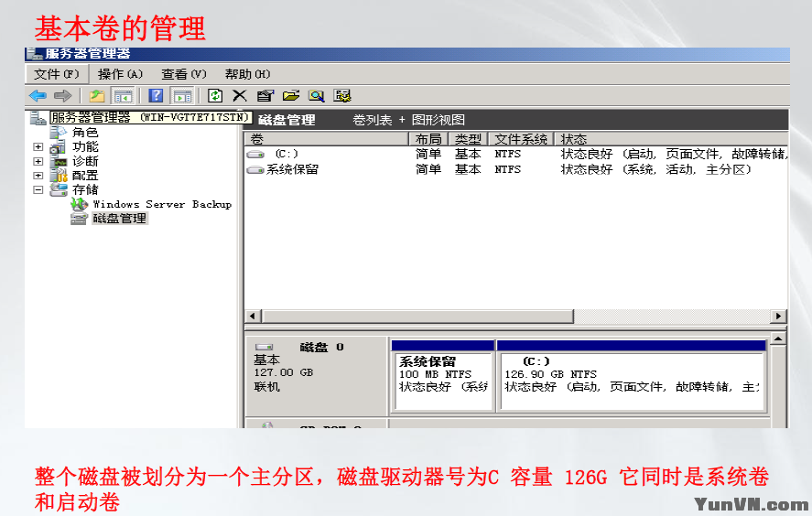Click the Roles (角色) node icon

[59, 133]
